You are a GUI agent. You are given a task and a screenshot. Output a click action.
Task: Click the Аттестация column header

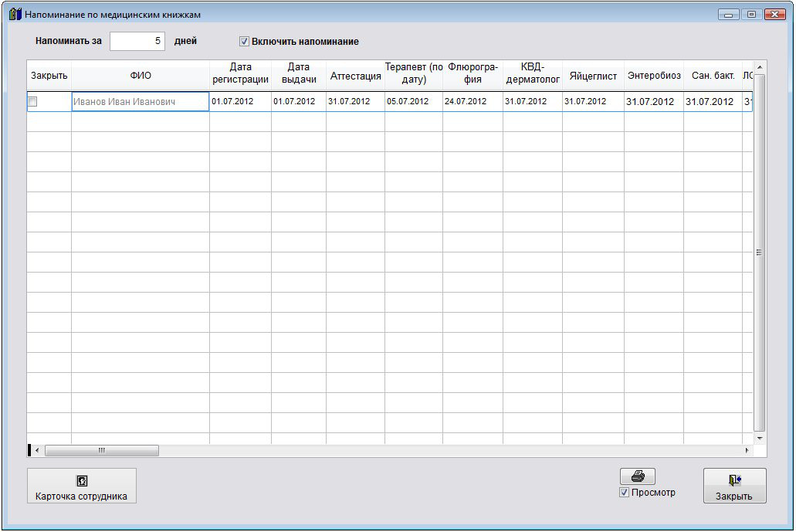[355, 76]
